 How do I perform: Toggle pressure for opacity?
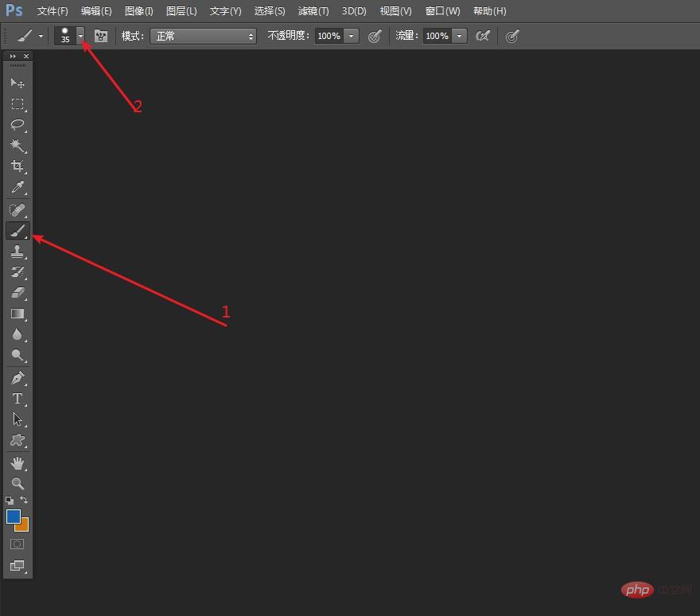click(375, 36)
